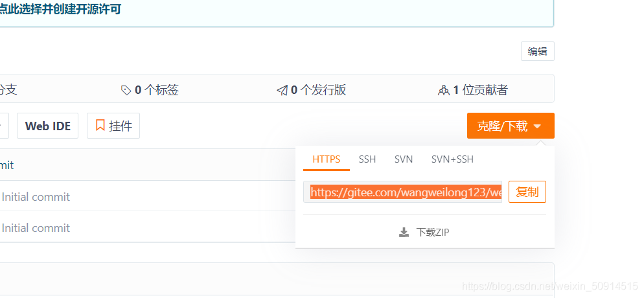Switch to the SVN clone tab
The image size is (644, 298).
point(404,159)
